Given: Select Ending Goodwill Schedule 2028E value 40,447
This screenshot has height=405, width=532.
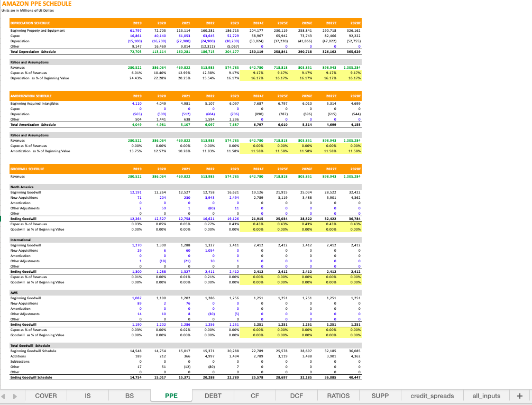Looking at the screenshot, I should pos(354,377).
